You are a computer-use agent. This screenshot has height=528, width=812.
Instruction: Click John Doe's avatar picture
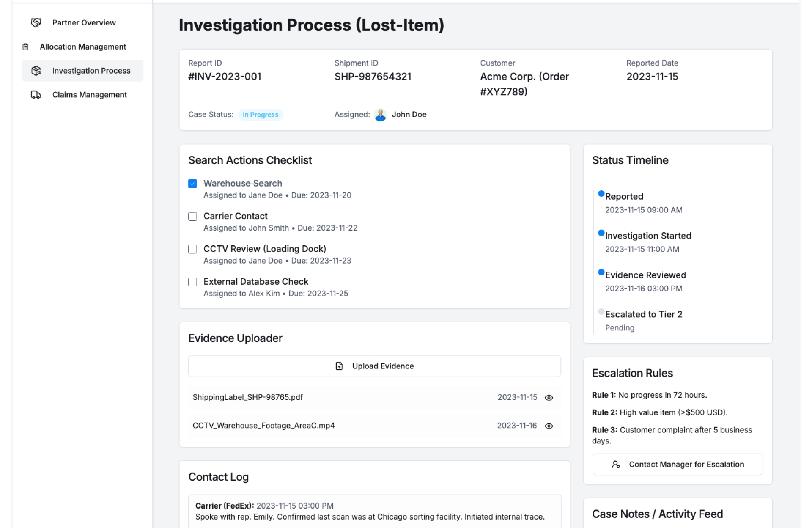[380, 115]
